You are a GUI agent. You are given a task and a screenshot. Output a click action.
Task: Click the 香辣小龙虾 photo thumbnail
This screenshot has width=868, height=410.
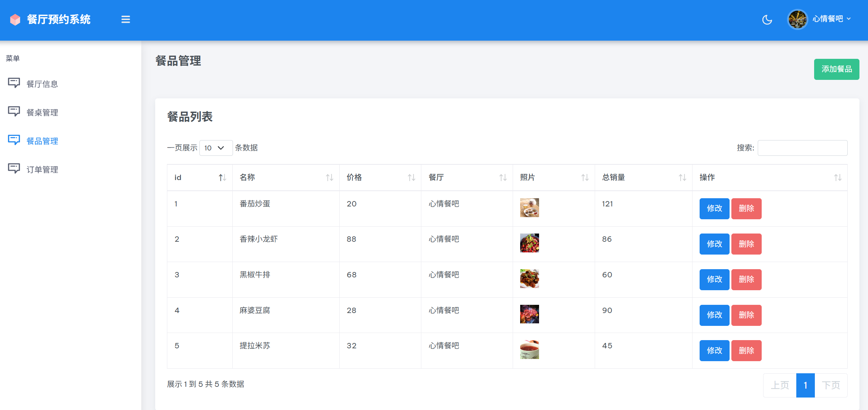(529, 243)
